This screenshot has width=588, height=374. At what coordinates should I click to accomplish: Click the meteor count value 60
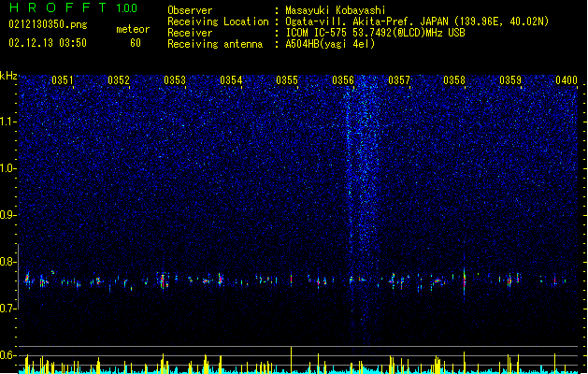(x=136, y=43)
